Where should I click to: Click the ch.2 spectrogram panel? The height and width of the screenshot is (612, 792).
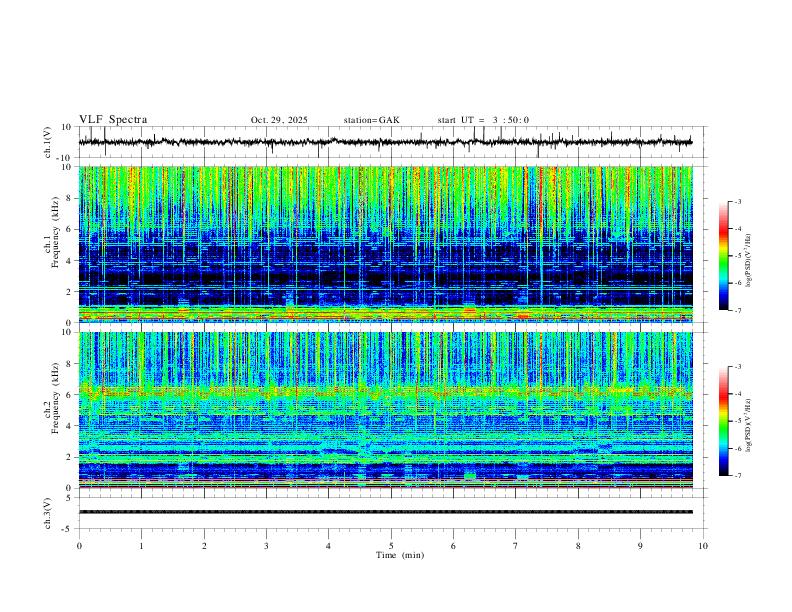[x=385, y=410]
